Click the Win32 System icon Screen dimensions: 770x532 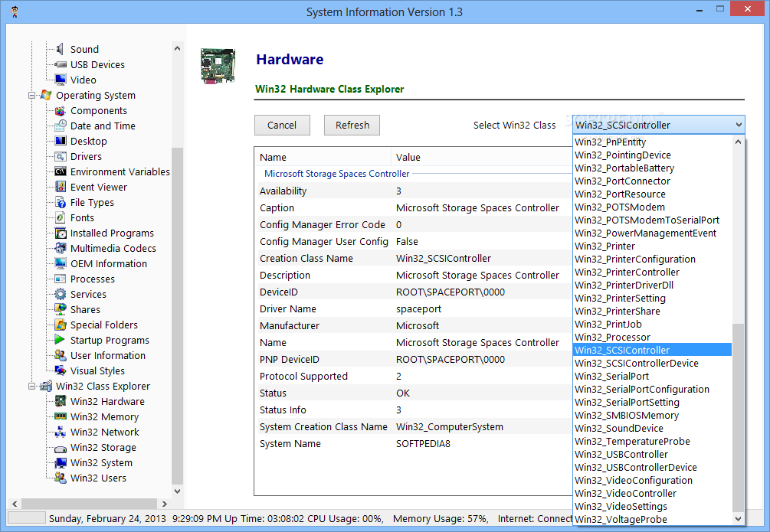click(x=61, y=462)
